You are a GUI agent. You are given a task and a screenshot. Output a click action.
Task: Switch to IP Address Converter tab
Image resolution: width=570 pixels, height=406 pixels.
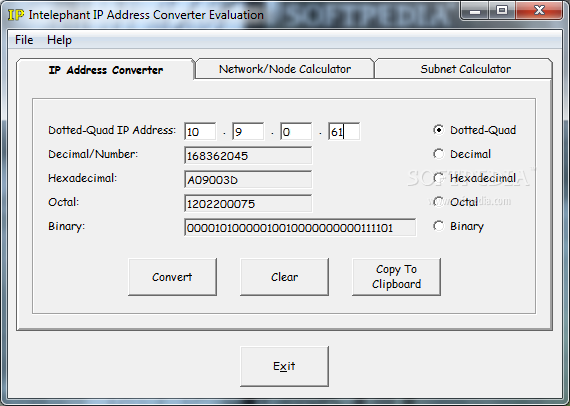click(x=106, y=69)
